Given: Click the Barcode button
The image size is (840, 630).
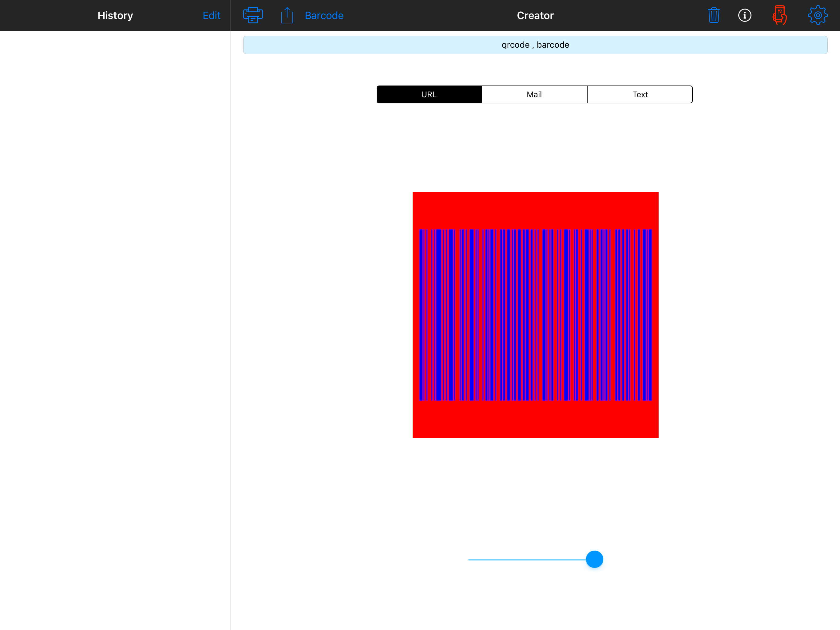Looking at the screenshot, I should 324,15.
